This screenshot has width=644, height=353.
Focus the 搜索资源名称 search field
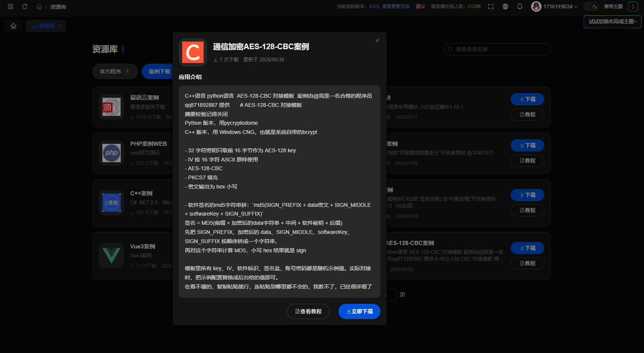(x=497, y=49)
